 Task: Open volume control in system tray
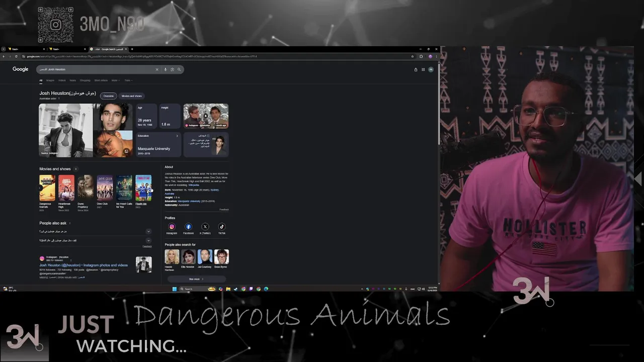point(423,289)
